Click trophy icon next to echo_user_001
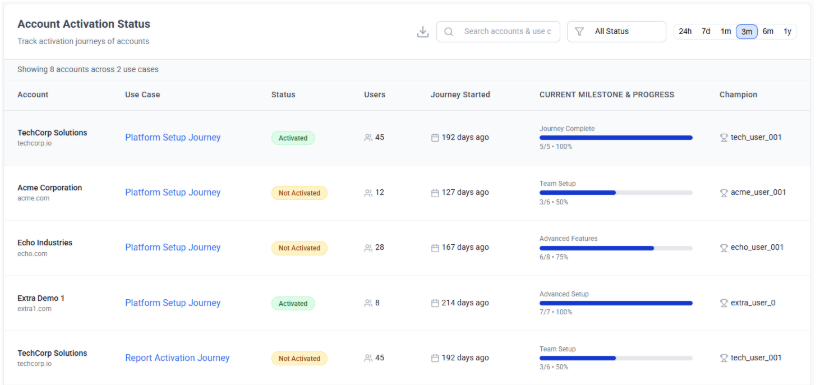Screen dimensions: 817x385 pyautogui.click(x=724, y=247)
